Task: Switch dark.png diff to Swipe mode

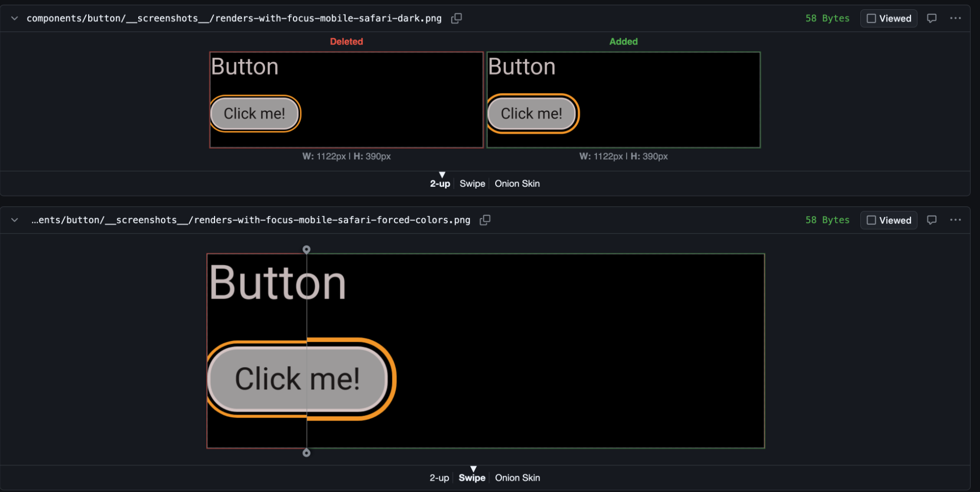Action: click(x=472, y=184)
